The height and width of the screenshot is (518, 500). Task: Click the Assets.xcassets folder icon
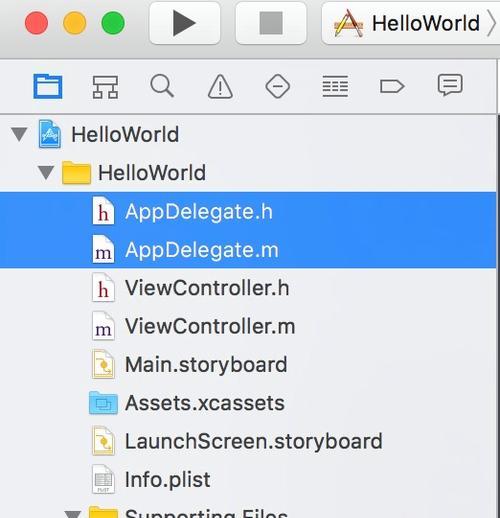tap(103, 403)
